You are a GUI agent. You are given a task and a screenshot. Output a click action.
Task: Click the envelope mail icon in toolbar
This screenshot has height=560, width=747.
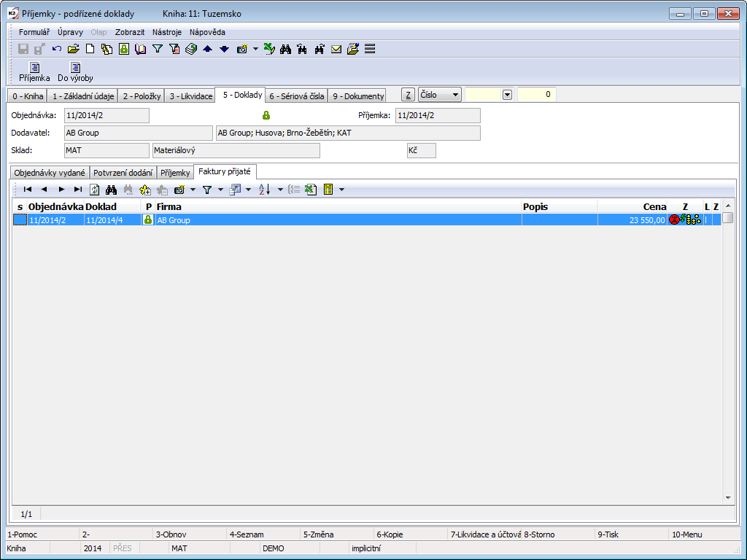click(x=336, y=49)
